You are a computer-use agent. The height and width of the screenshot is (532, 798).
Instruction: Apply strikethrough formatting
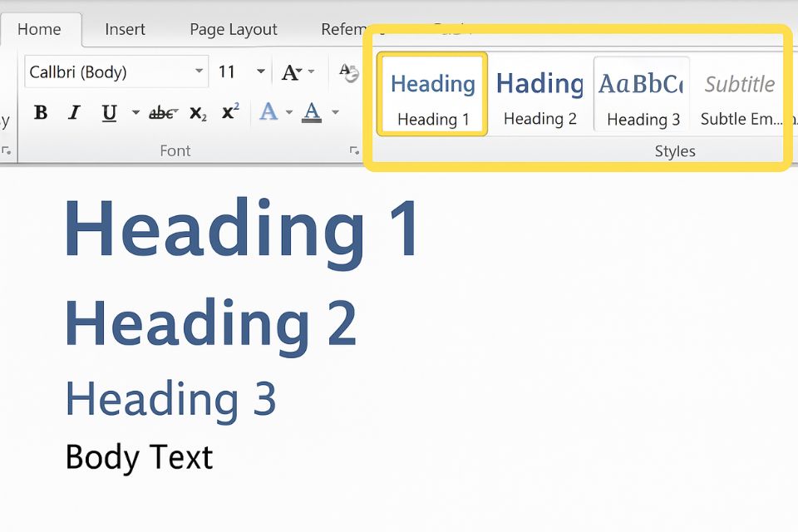(x=164, y=113)
